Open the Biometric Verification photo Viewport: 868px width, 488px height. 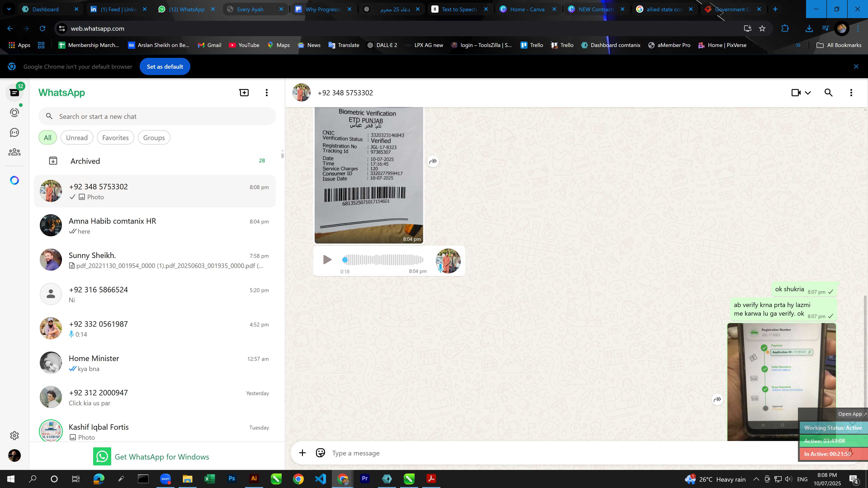(x=369, y=175)
